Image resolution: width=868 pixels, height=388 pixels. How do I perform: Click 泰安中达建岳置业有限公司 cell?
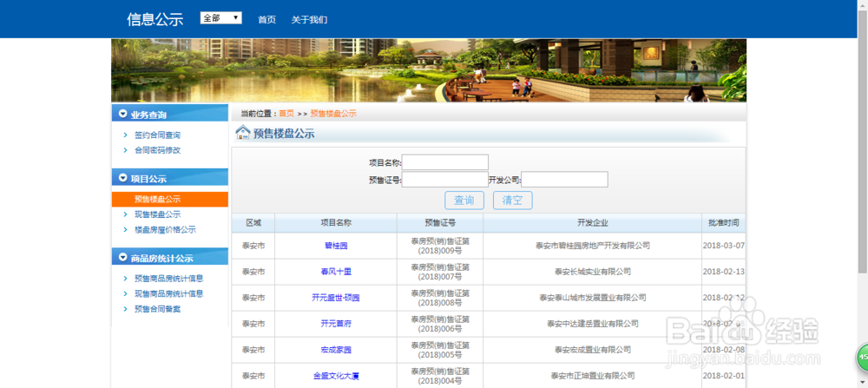pyautogui.click(x=592, y=324)
